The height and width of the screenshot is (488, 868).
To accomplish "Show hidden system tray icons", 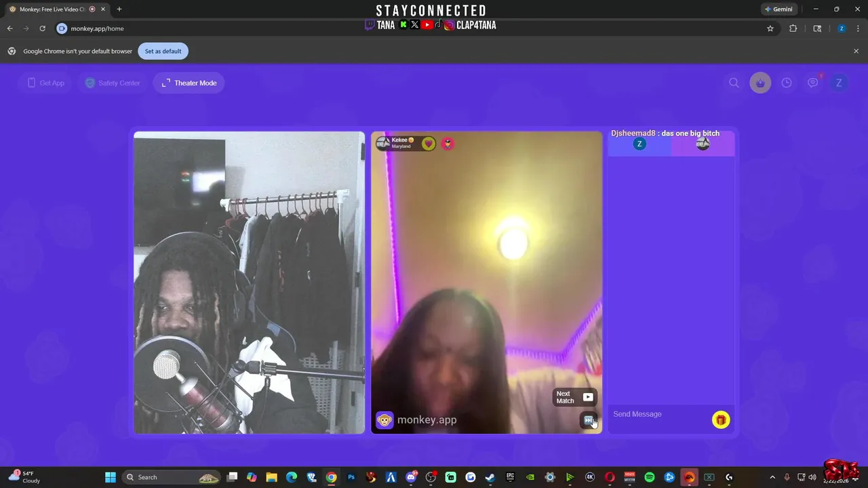I will [x=772, y=477].
